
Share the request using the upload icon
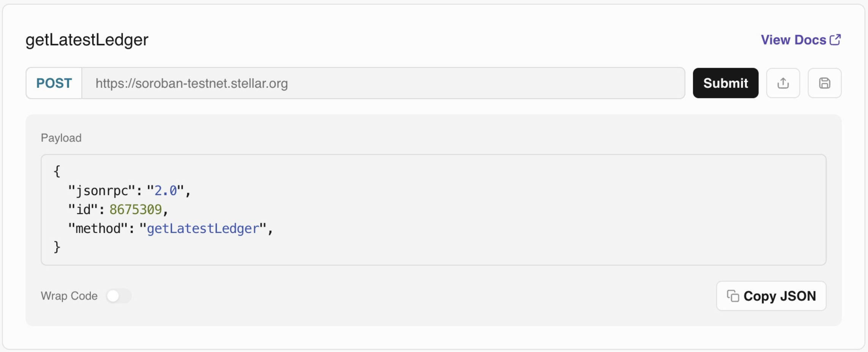[x=783, y=83]
